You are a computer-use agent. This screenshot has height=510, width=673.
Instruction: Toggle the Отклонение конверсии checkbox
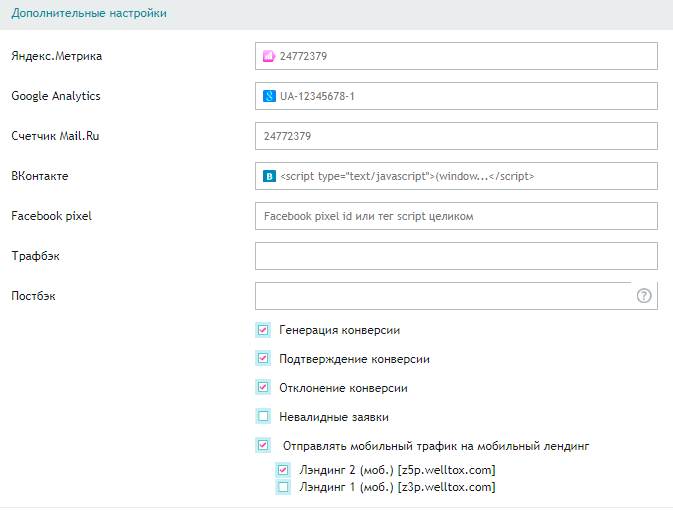point(263,387)
